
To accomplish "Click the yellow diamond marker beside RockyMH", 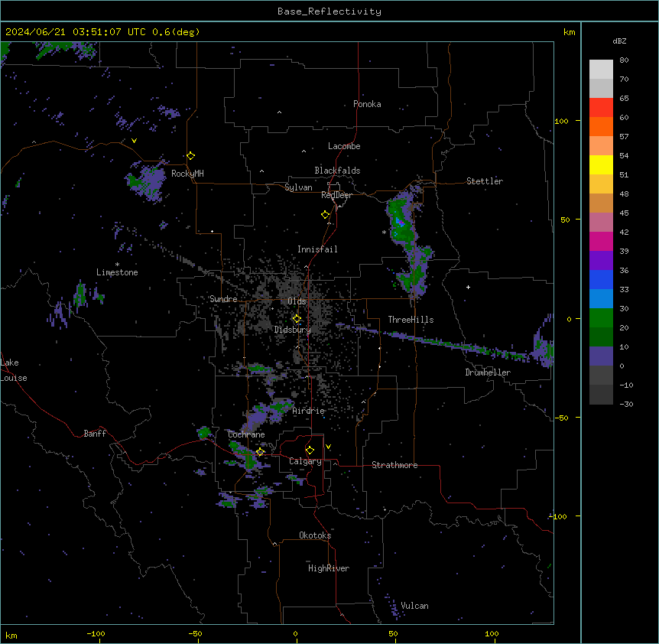I will pyautogui.click(x=191, y=156).
